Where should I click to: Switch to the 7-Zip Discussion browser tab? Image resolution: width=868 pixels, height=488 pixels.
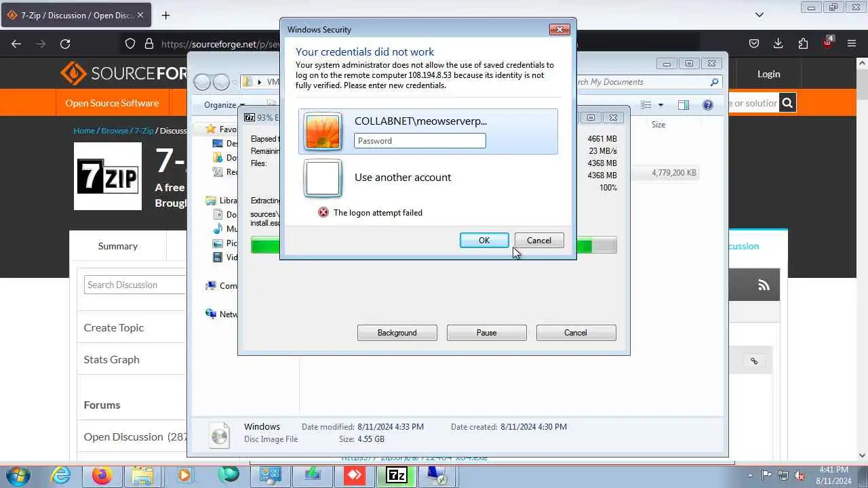75,15
